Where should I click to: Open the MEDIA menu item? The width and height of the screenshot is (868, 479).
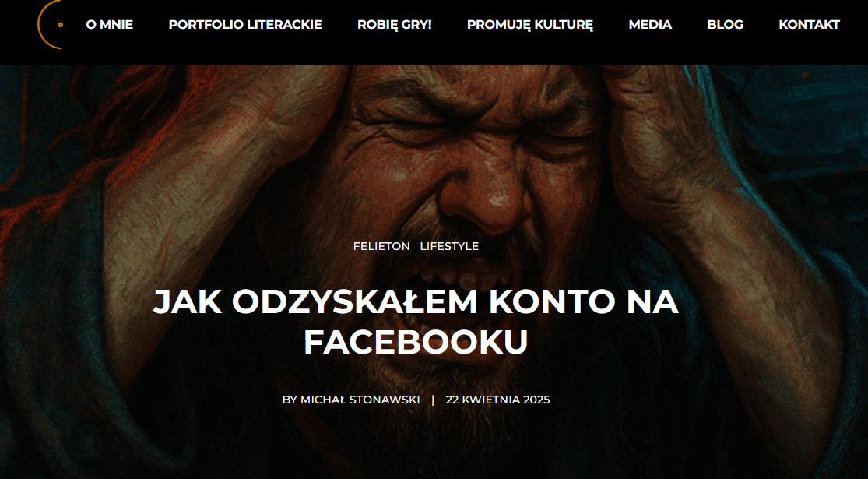tap(650, 24)
